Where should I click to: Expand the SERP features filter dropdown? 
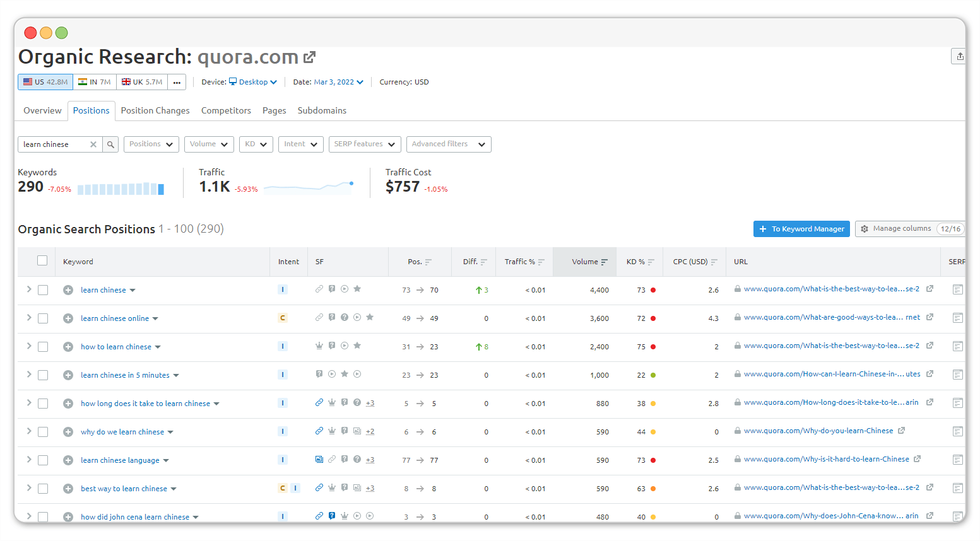click(x=365, y=144)
